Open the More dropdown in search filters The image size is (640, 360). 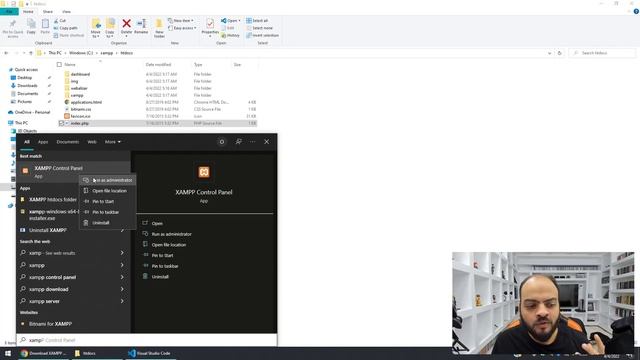113,142
